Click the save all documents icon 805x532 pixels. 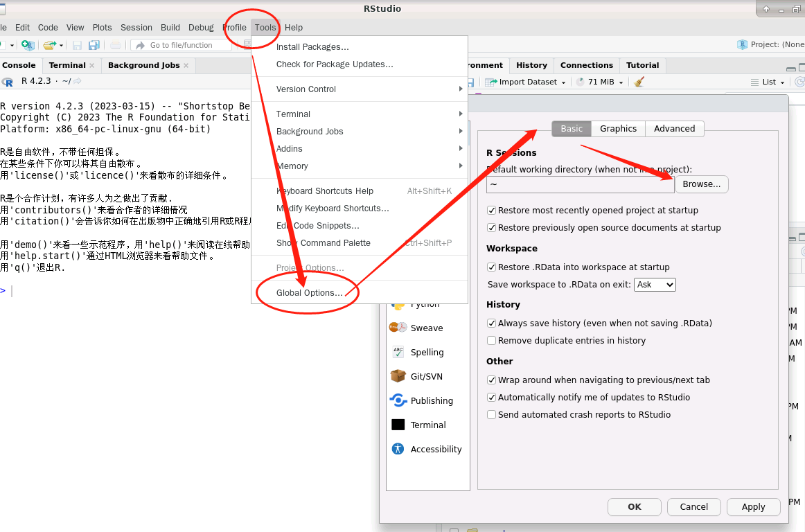pos(94,45)
